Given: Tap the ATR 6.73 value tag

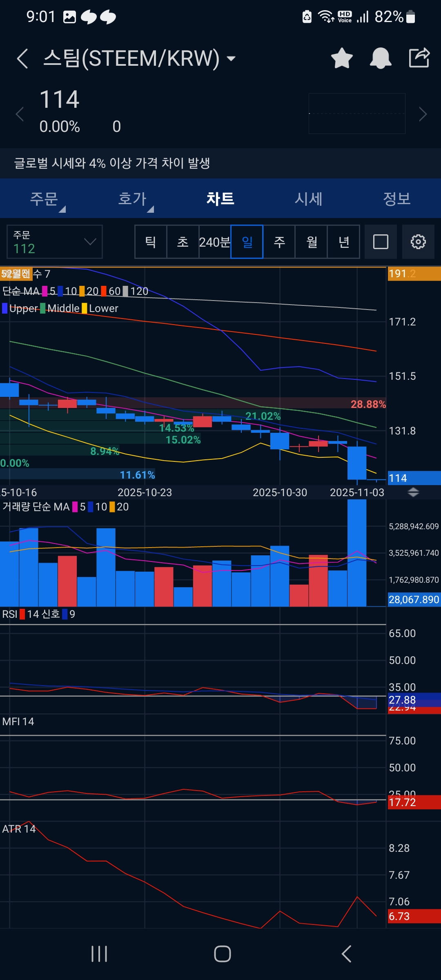Looking at the screenshot, I should coord(414,916).
